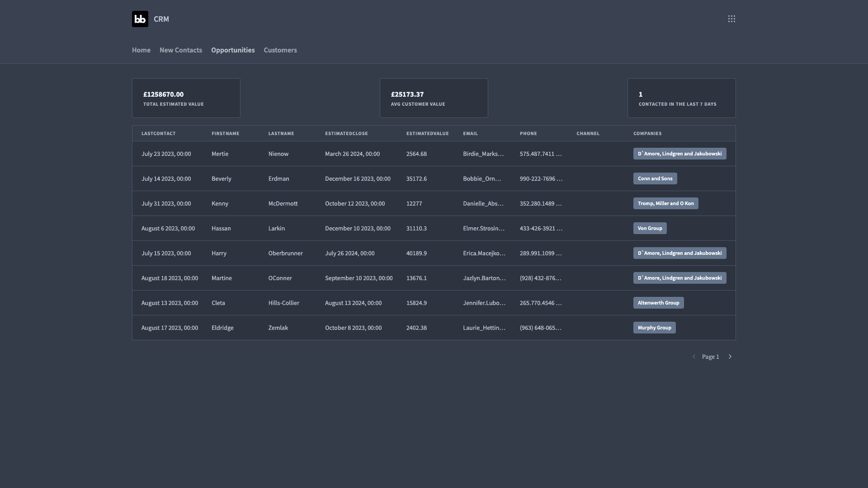The width and height of the screenshot is (868, 488).
Task: Open the Customers tab
Action: pos(280,50)
